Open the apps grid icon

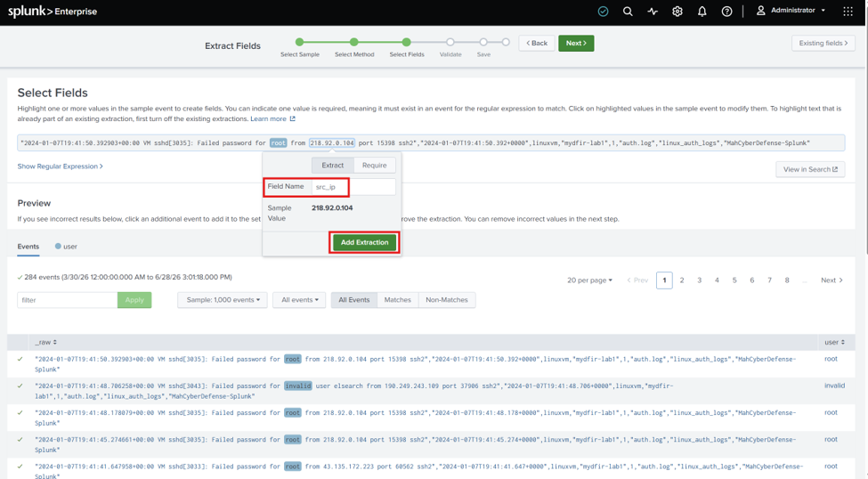pyautogui.click(x=848, y=11)
